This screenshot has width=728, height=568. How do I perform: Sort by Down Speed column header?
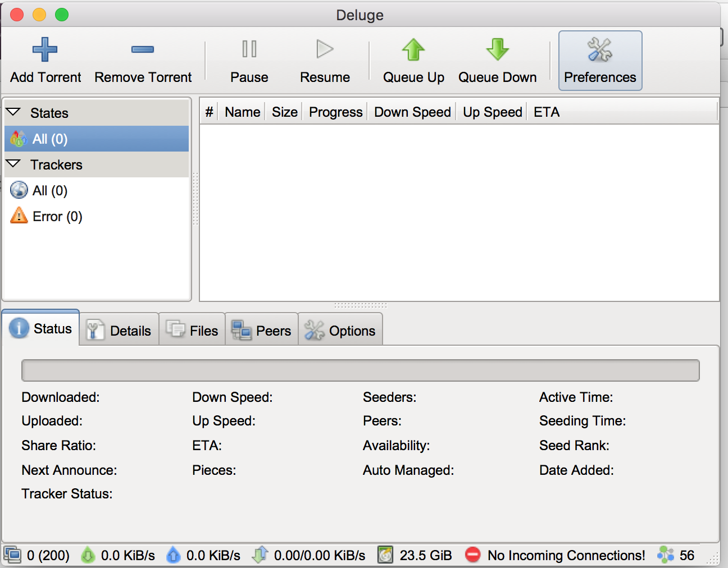coord(412,112)
